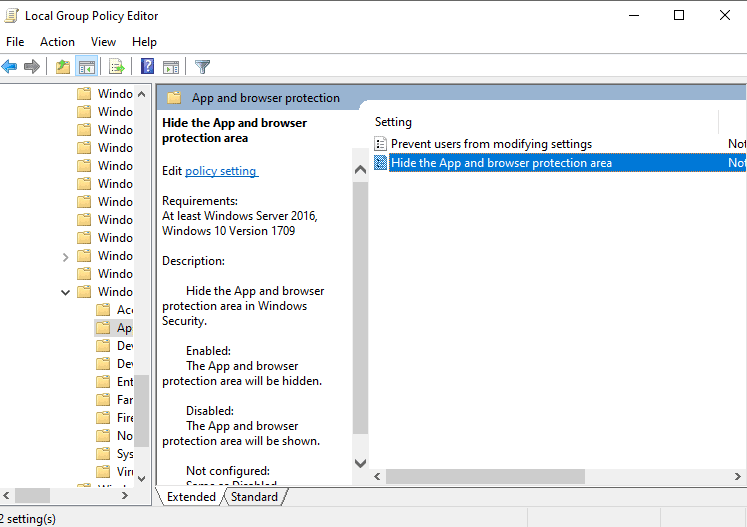Viewport: 747px width, 527px height.
Task: Click tree pane scroll right arrow
Action: tap(125, 496)
